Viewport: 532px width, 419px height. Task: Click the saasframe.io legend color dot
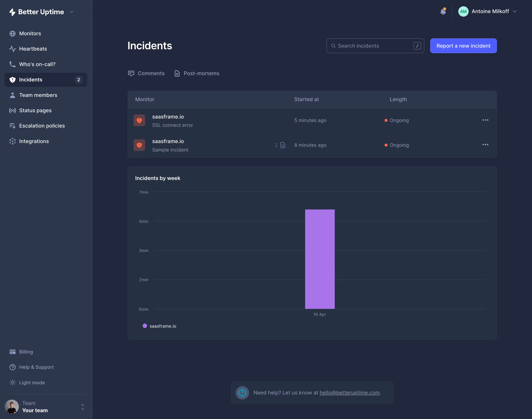(145, 326)
